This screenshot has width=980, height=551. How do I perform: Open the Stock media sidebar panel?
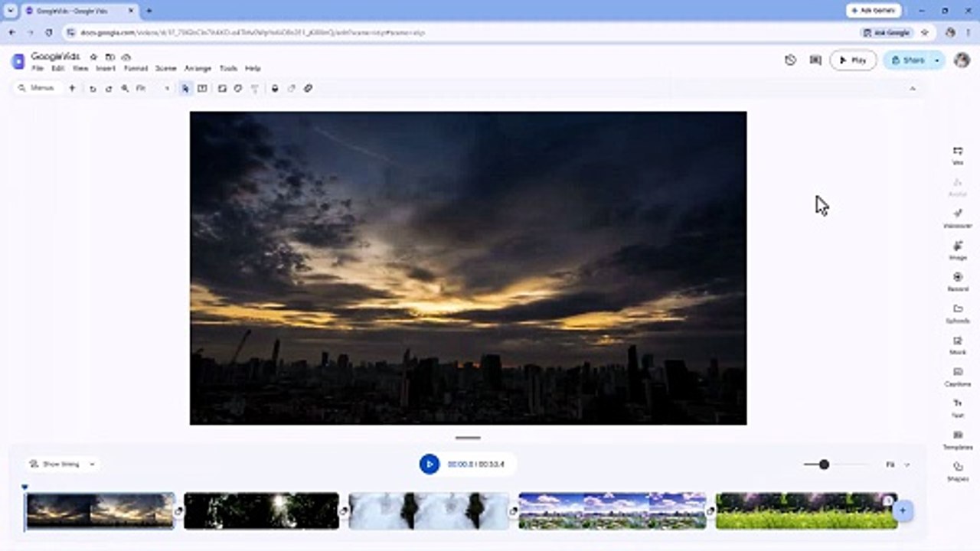click(x=958, y=345)
